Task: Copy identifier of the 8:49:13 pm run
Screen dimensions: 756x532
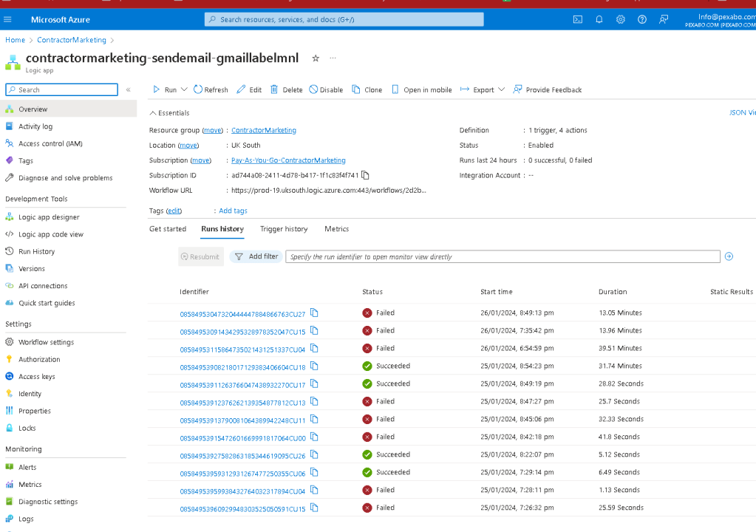Action: [x=314, y=313]
